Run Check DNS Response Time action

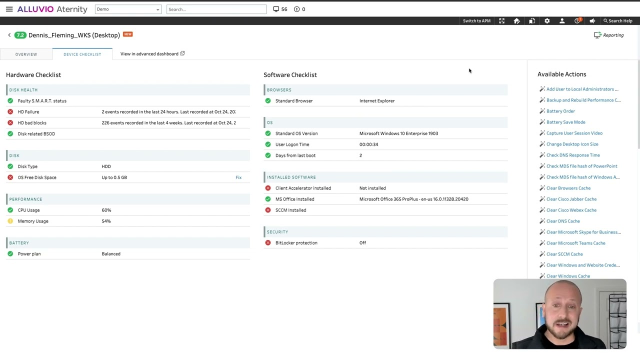(573, 155)
